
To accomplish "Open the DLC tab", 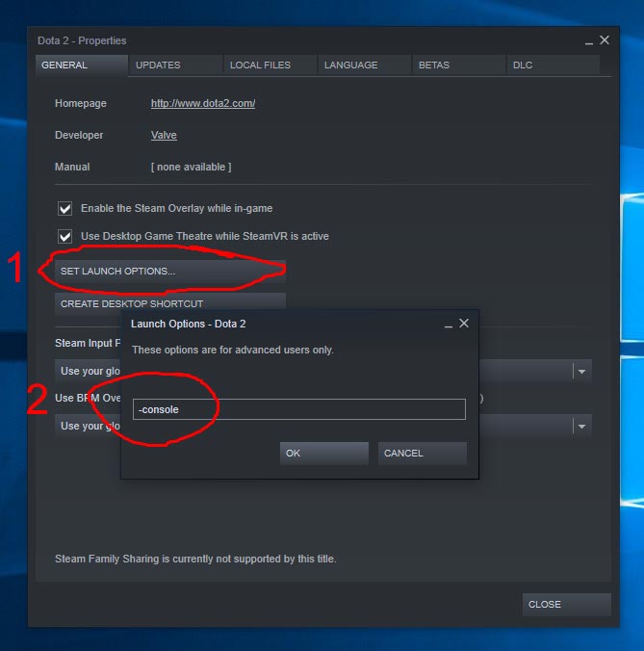I will [x=553, y=65].
